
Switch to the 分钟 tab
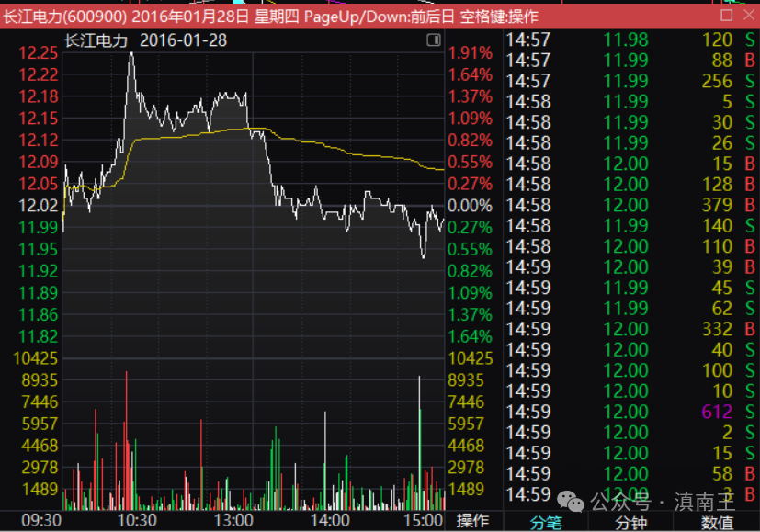[x=630, y=523]
